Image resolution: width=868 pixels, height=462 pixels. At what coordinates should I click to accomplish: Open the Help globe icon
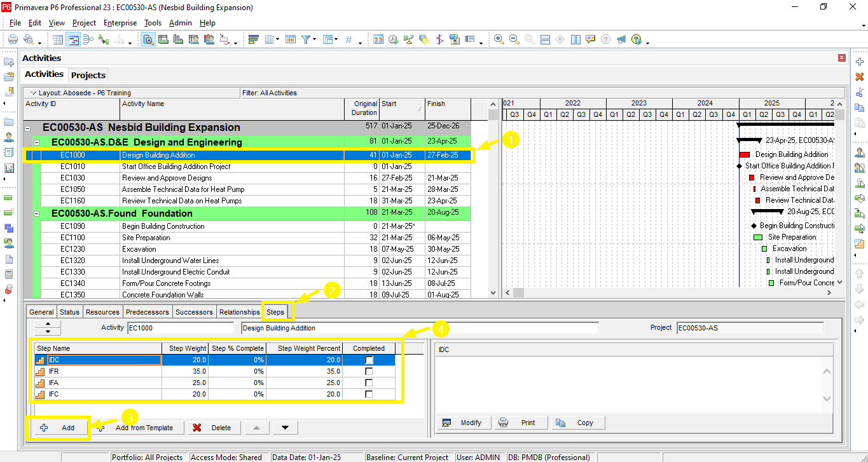tap(637, 39)
